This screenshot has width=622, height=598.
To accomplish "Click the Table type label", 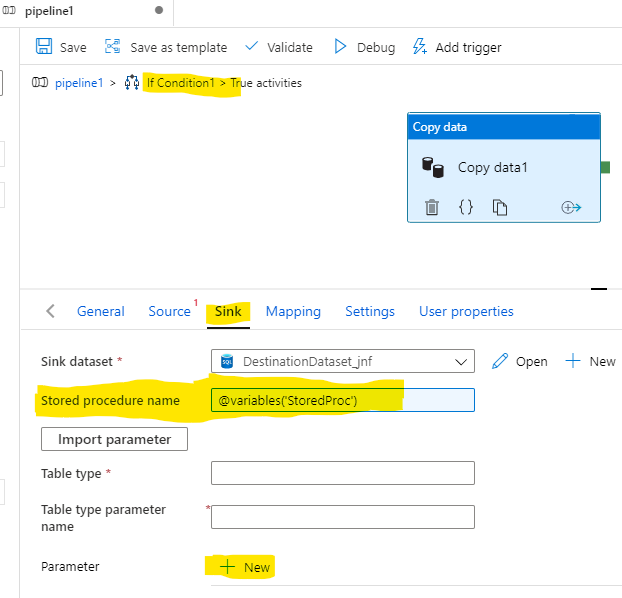I will click(x=71, y=473).
